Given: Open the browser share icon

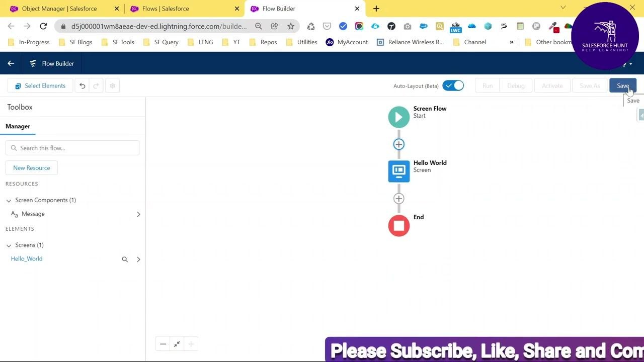Looking at the screenshot, I should 275,26.
